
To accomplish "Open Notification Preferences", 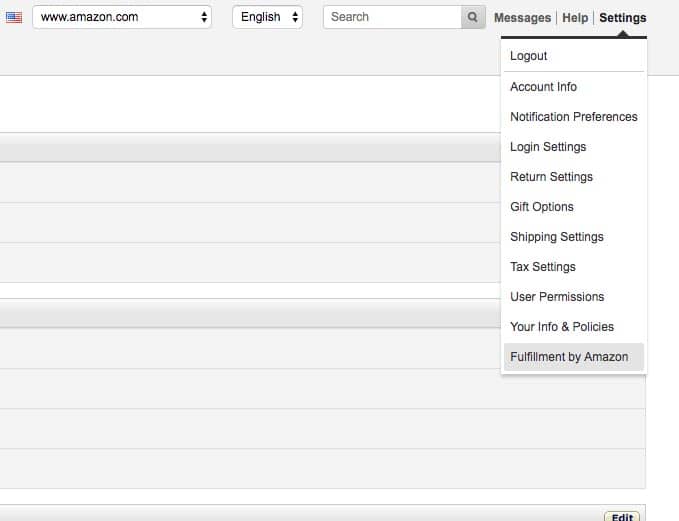I will point(573,117).
